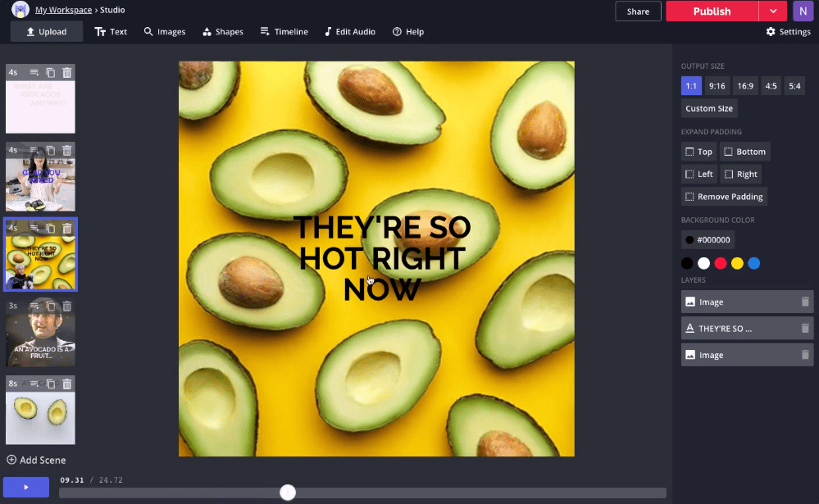Open the Settings gear
Viewport: 819px width, 504px height.
788,32
